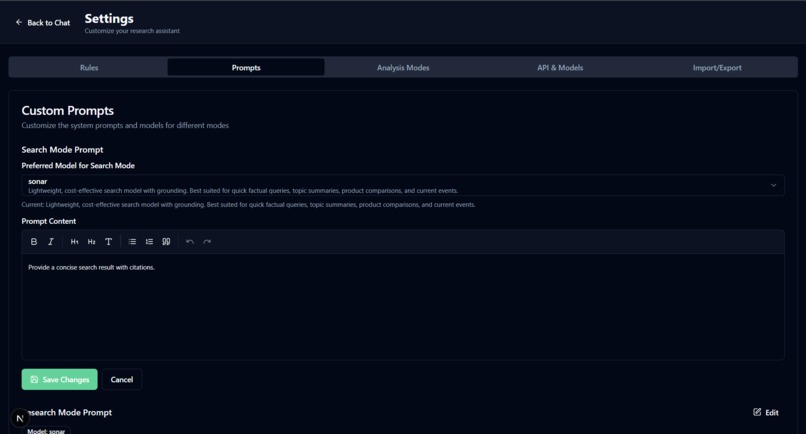Insert a numbered list in editor
Screen dimensions: 806x434
(x=149, y=242)
